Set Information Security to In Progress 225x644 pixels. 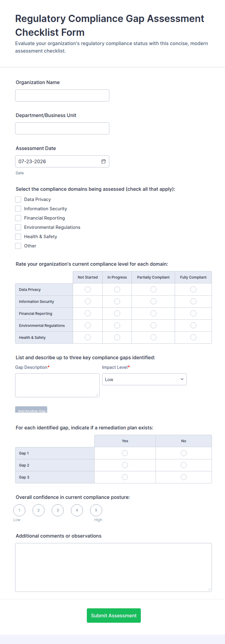[x=117, y=301]
